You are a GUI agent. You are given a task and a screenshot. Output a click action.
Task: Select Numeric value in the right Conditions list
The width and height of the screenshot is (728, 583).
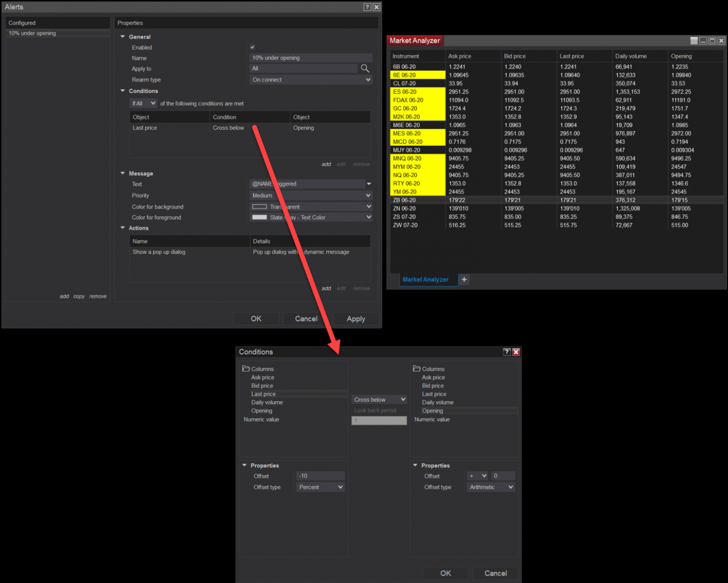[432, 419]
